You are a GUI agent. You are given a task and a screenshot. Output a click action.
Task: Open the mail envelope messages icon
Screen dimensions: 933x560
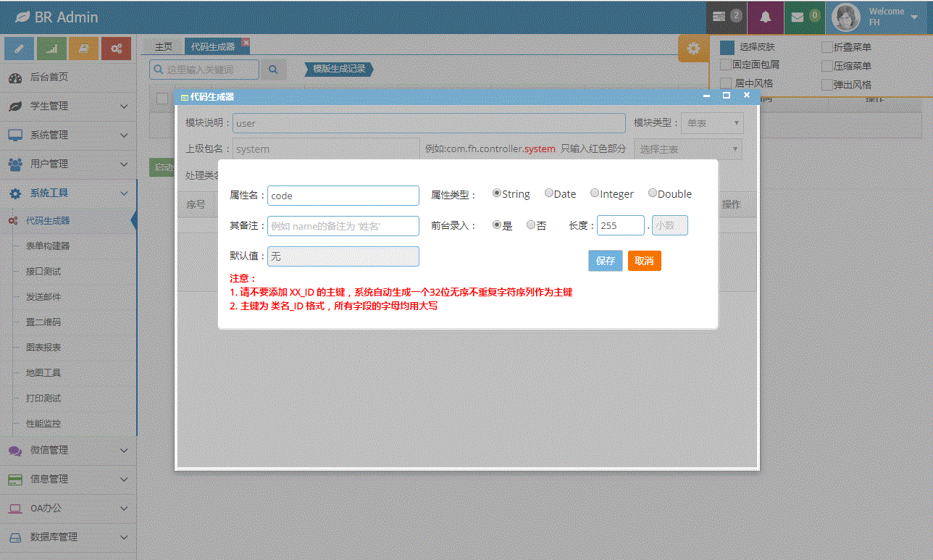(798, 17)
